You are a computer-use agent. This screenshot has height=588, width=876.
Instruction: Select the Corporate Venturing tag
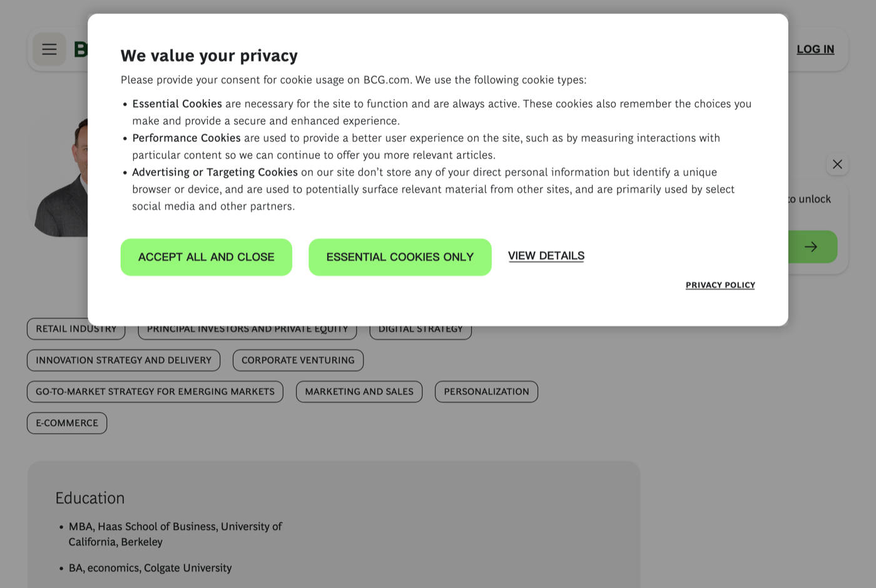tap(298, 360)
